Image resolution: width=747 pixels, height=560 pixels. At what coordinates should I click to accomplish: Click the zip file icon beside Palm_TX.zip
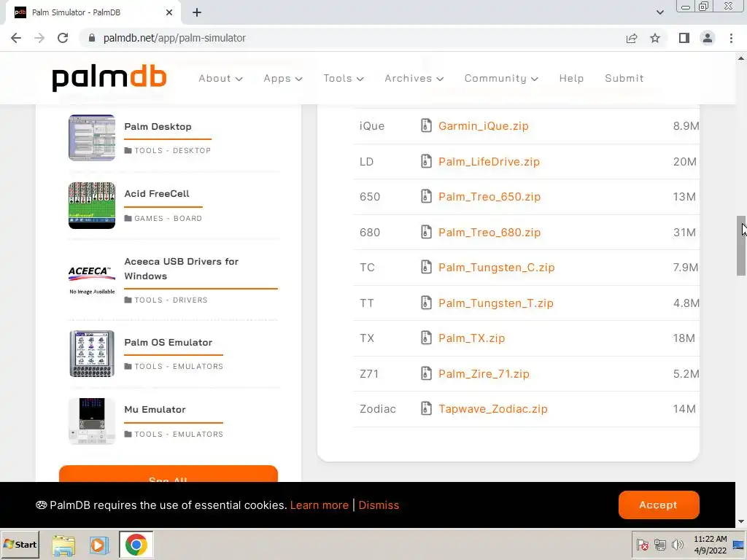[426, 338]
